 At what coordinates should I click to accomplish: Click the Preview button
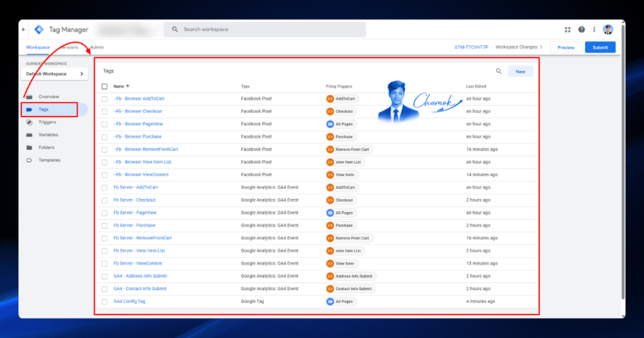coord(566,47)
